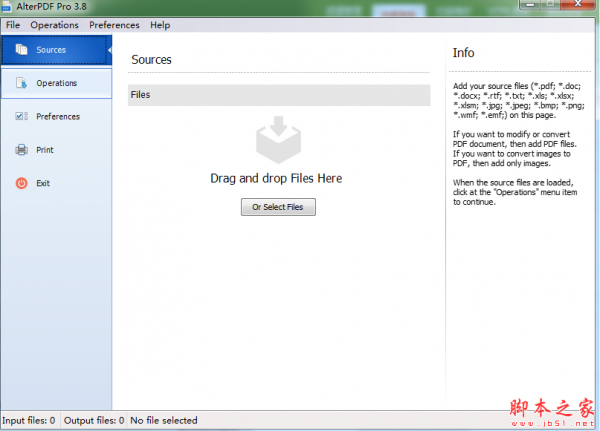Image resolution: width=600 pixels, height=431 pixels.
Task: Click the Sources documents icon in sidebar
Action: pyautogui.click(x=21, y=49)
